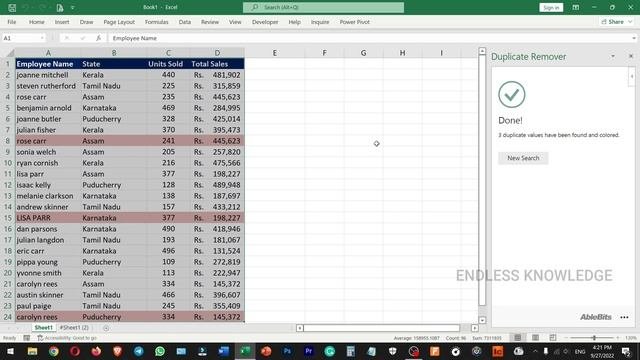Open Telegram from taskbar
640x360 pixels.
click(x=138, y=351)
